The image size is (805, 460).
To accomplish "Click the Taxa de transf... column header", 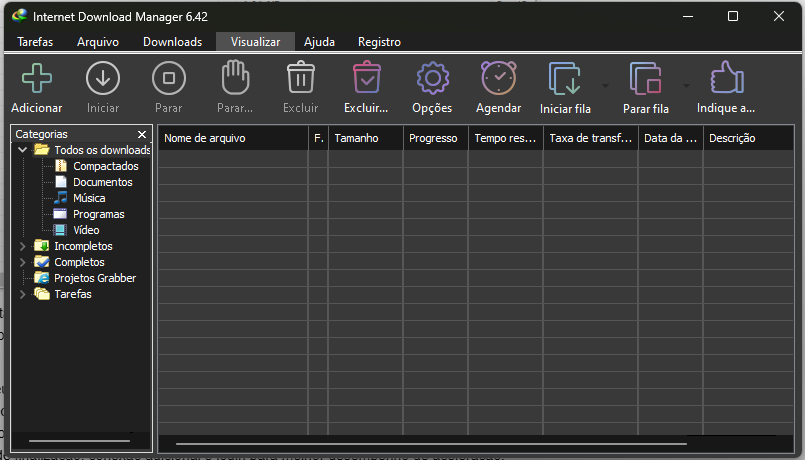I will click(591, 138).
